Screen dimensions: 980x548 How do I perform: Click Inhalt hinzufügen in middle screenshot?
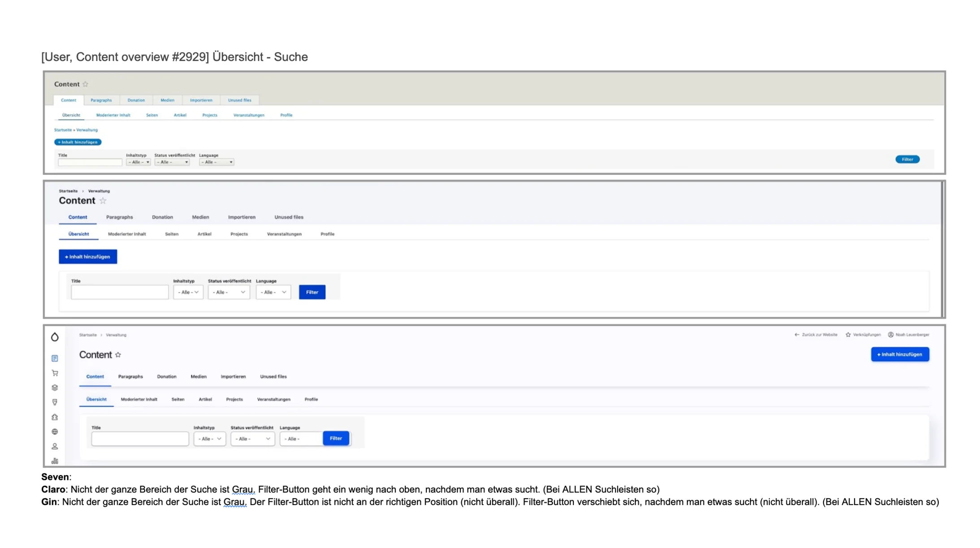88,257
